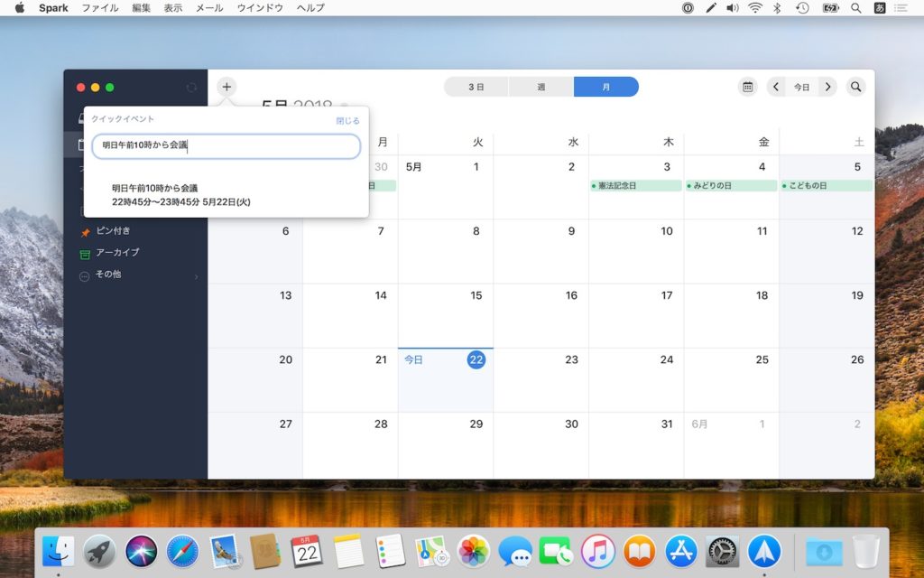Select the 月 view tab
Viewport: 924px width, 578px height.
coord(606,87)
